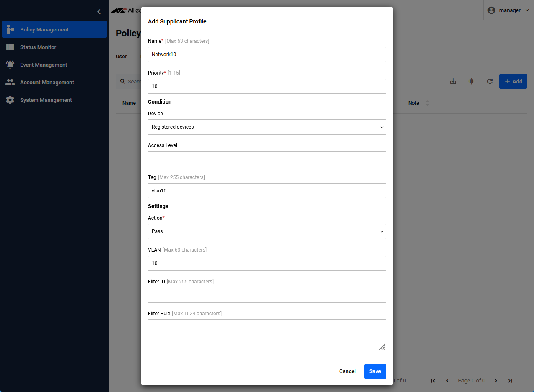
Task: Jump to the last page icon
Action: pyautogui.click(x=510, y=381)
